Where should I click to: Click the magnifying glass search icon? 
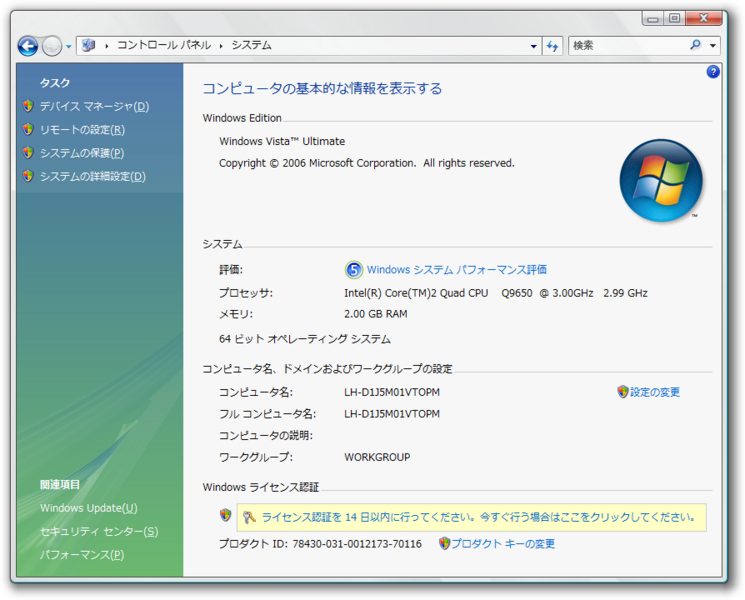click(x=695, y=45)
